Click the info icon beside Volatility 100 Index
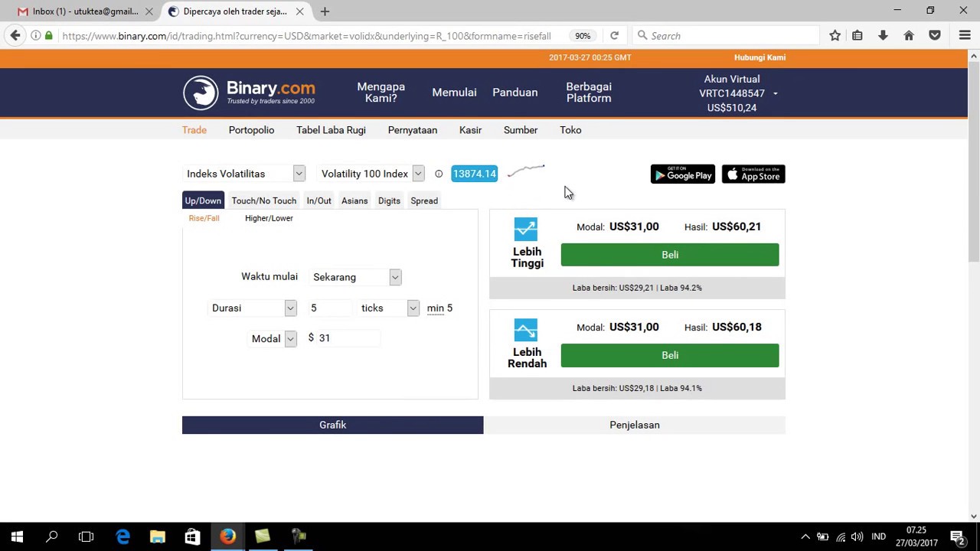This screenshot has width=980, height=551. click(439, 174)
